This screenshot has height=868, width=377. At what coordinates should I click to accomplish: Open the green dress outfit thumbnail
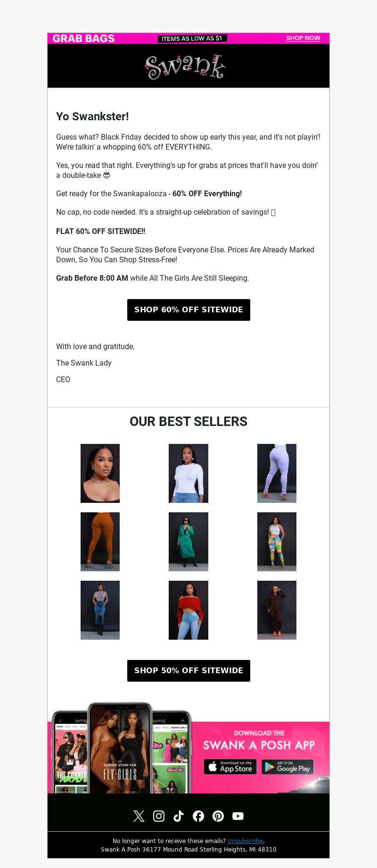point(188,542)
